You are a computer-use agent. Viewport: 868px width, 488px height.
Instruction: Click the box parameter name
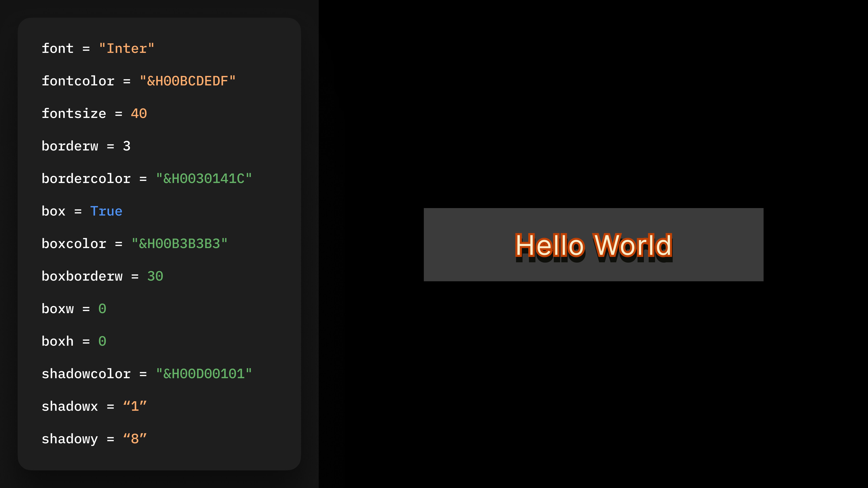coord(54,211)
